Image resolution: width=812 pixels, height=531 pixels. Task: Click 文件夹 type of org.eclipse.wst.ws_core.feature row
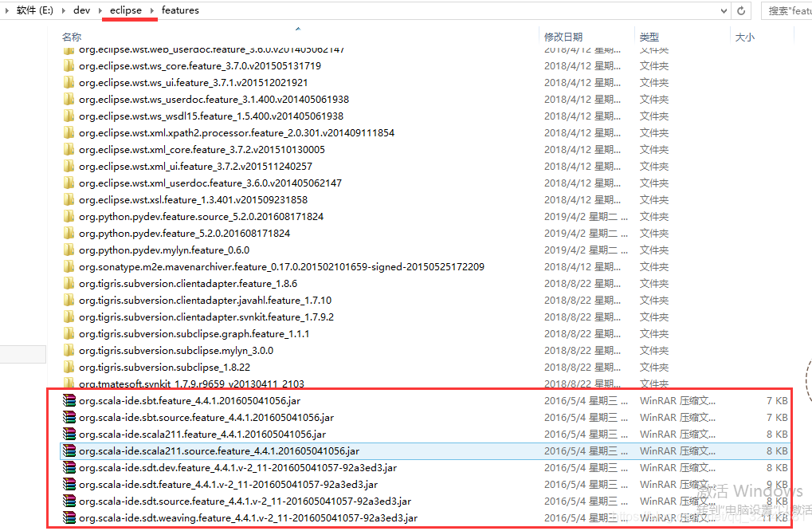[654, 66]
